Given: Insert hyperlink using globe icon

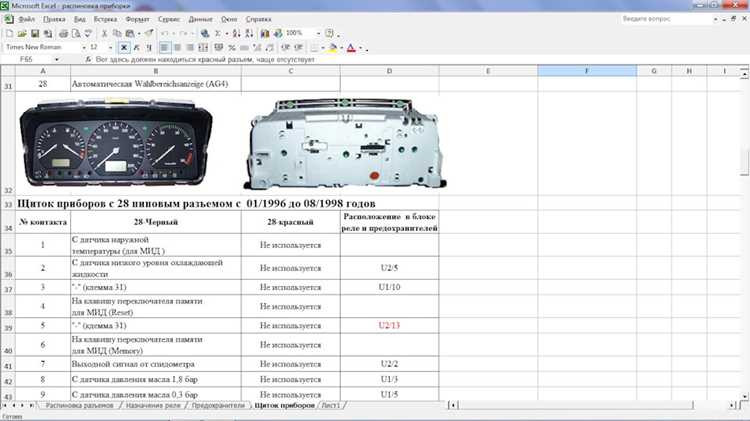Looking at the screenshot, I should (205, 33).
